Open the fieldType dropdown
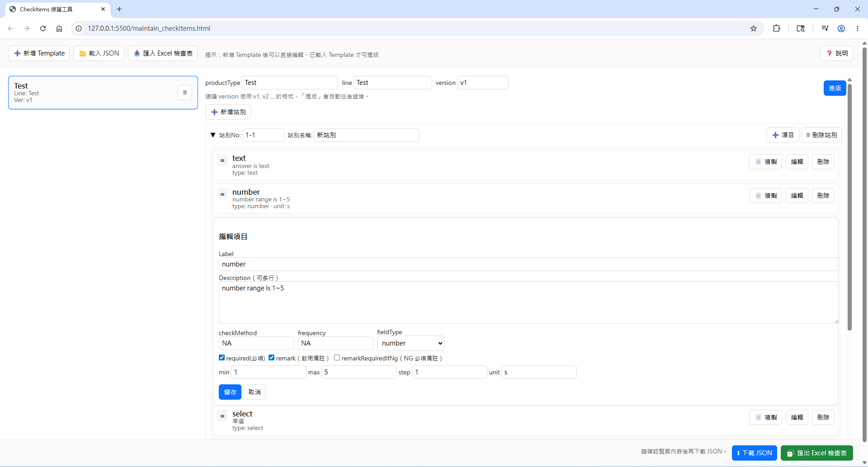The width and height of the screenshot is (868, 467). [410, 343]
